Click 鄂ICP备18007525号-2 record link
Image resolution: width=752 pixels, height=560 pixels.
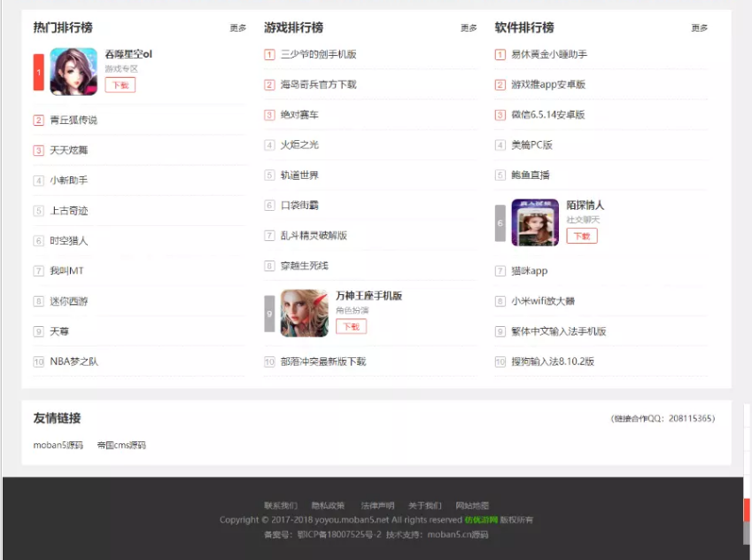click(x=339, y=534)
